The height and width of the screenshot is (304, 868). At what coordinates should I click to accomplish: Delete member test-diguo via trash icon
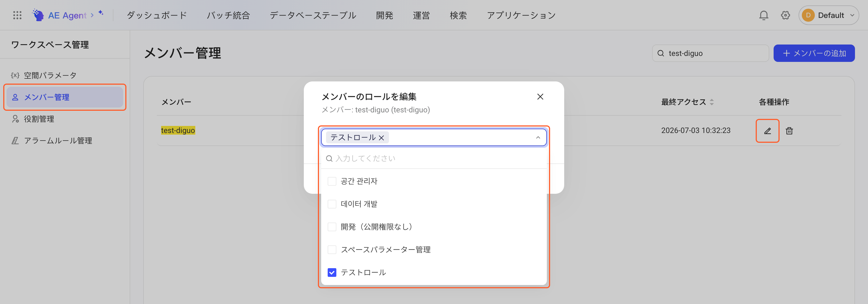click(x=789, y=131)
